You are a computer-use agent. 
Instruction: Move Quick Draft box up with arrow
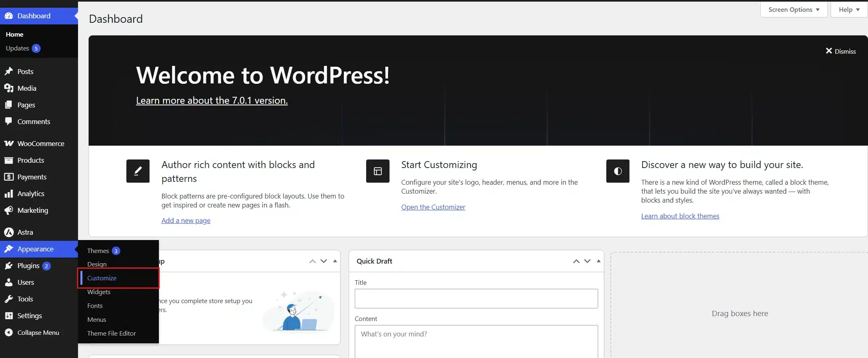pyautogui.click(x=576, y=261)
